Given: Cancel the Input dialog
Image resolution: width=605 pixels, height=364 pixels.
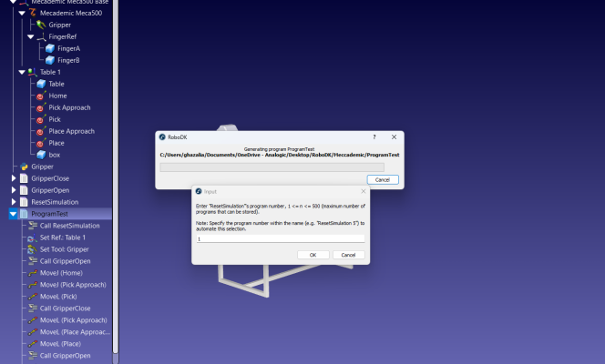Looking at the screenshot, I should click(348, 255).
